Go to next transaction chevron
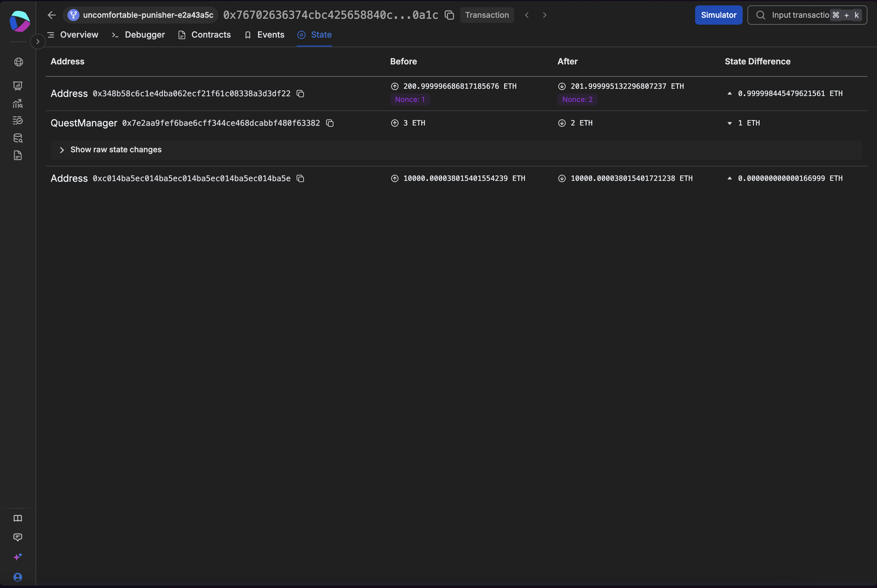This screenshot has height=588, width=877. (x=545, y=15)
